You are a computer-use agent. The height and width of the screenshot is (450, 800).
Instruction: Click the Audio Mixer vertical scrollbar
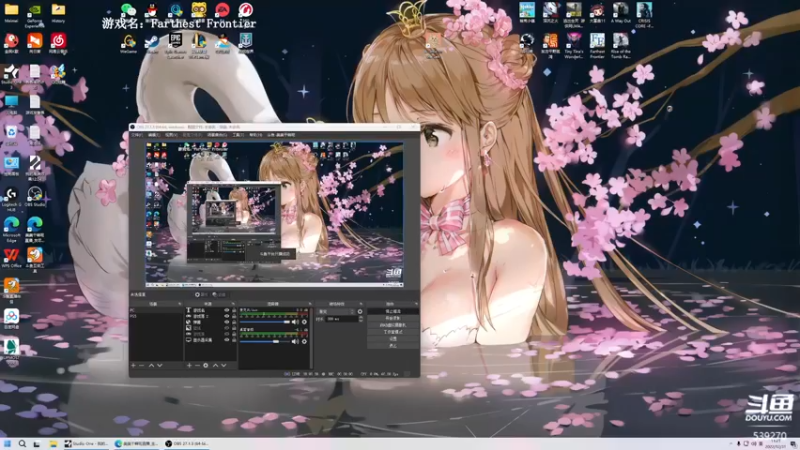click(x=312, y=338)
